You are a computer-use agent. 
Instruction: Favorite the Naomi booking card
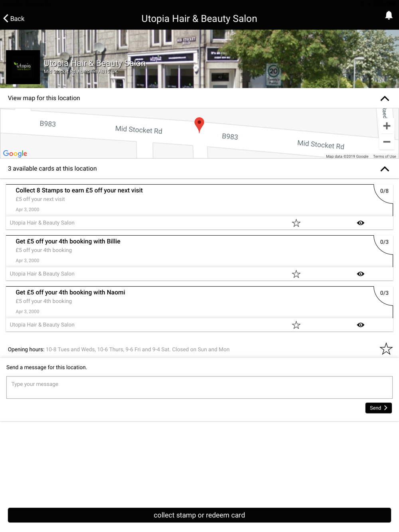point(296,325)
